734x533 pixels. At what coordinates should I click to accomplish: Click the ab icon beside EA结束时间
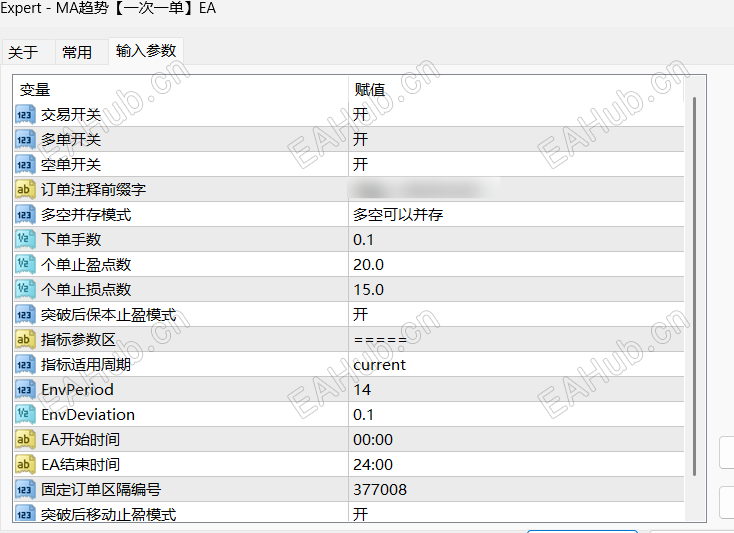click(x=25, y=465)
